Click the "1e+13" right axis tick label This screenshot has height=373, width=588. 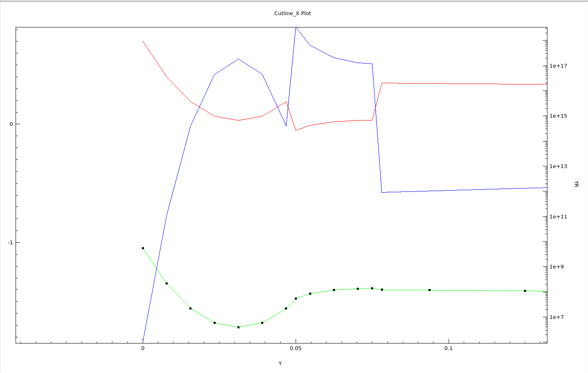point(558,166)
